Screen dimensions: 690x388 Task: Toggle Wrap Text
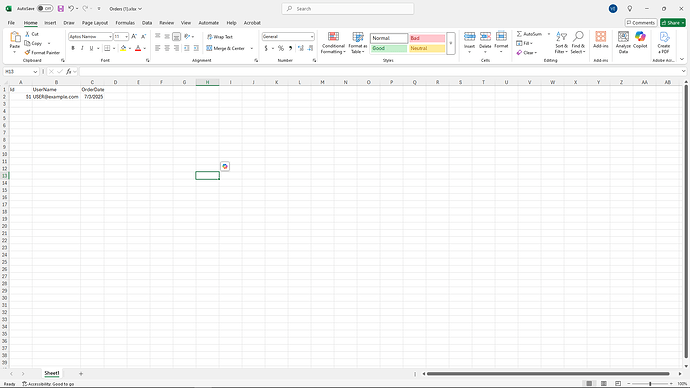pos(220,37)
